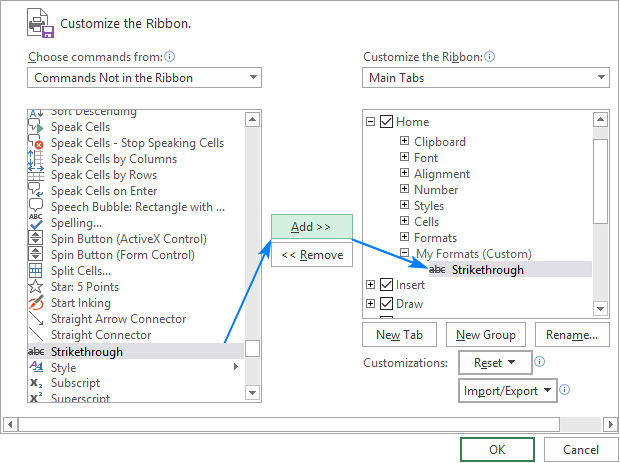Toggle the Draw tab checkbox
This screenshot has height=463, width=620.
[x=387, y=304]
